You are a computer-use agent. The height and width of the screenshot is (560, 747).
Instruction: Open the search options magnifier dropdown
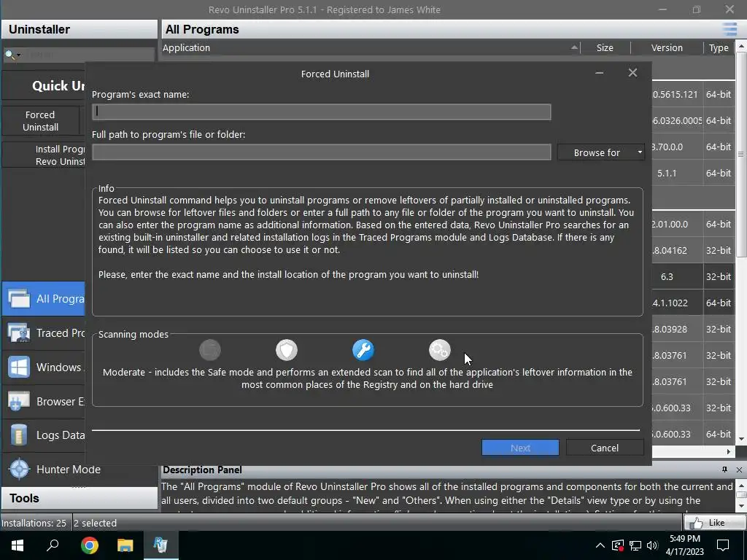point(12,55)
